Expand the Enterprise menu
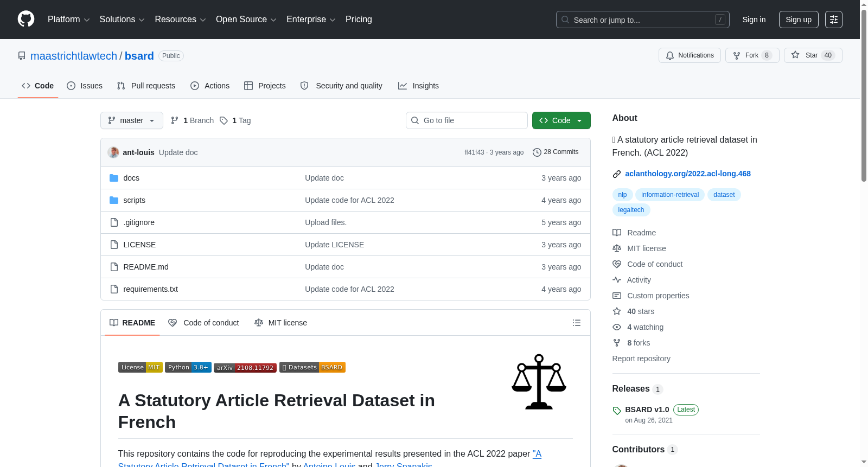868x467 pixels. 311,20
